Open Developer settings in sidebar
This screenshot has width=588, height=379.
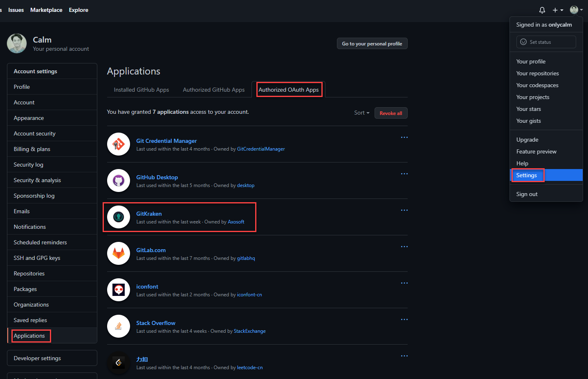(52, 358)
